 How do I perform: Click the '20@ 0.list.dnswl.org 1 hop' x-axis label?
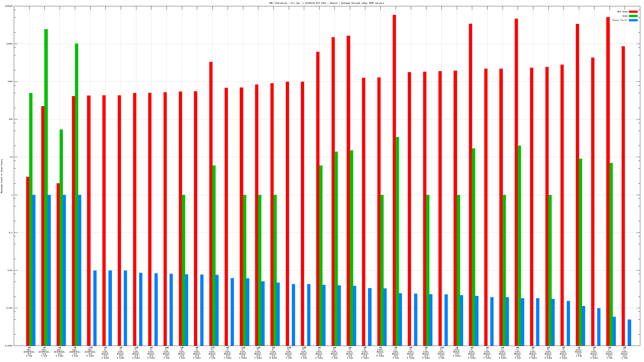[x=289, y=353]
